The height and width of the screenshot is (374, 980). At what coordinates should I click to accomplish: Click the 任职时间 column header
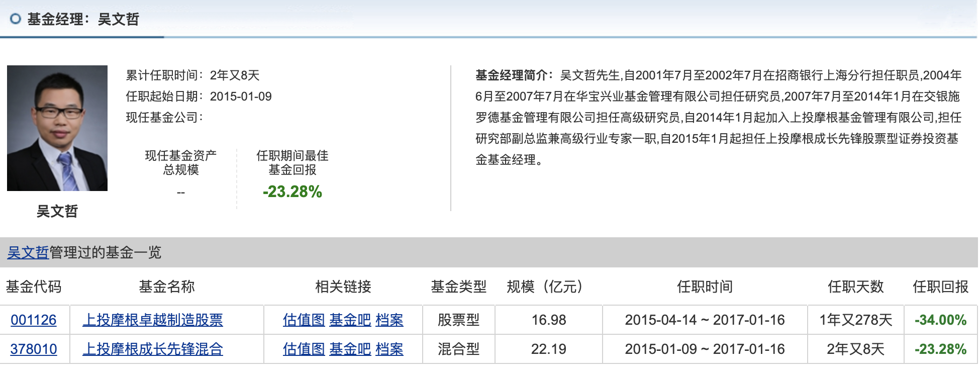tap(705, 287)
